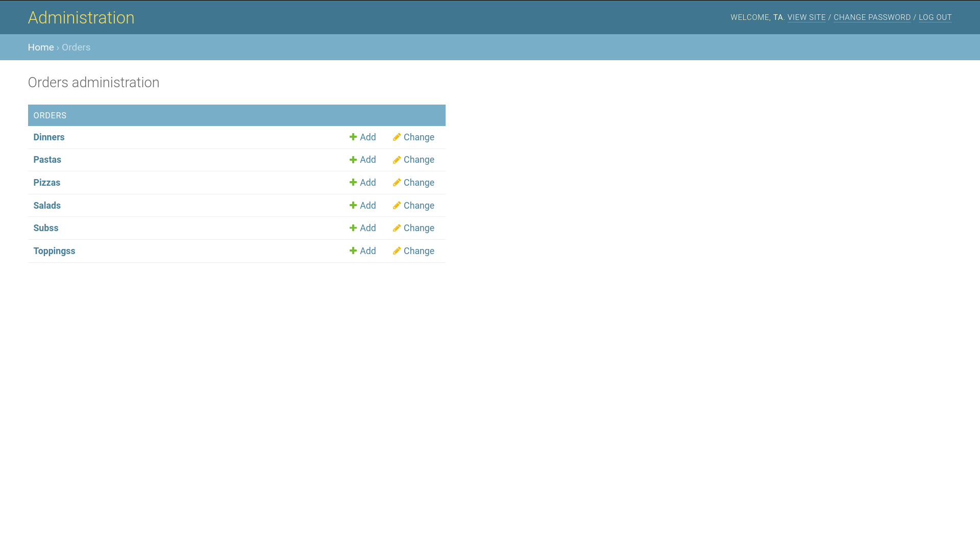Open the Pizzas model list

(x=46, y=183)
